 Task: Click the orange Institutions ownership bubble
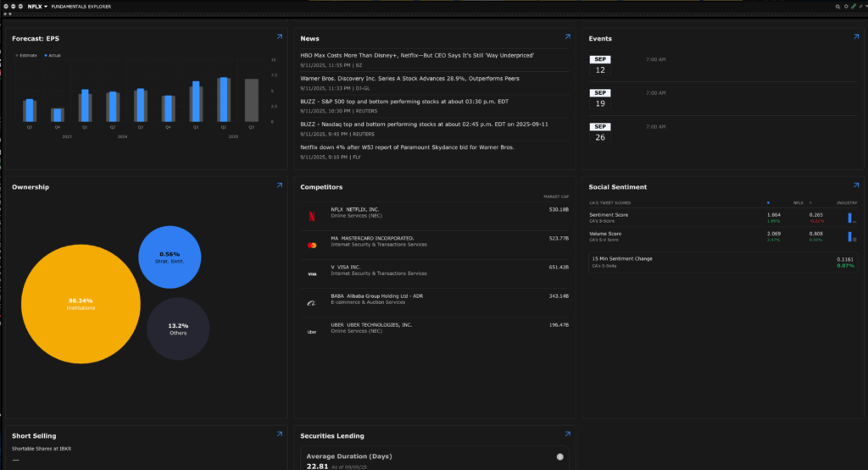[x=81, y=304]
